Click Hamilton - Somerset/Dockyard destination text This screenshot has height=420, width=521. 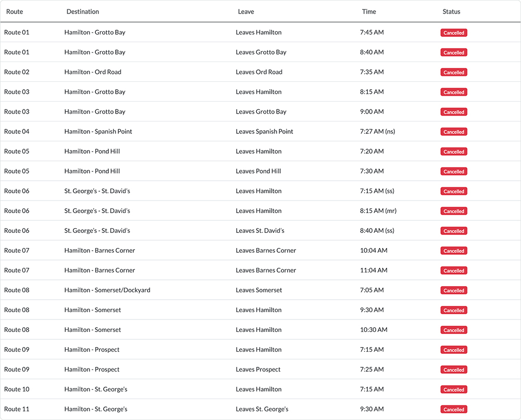point(107,290)
